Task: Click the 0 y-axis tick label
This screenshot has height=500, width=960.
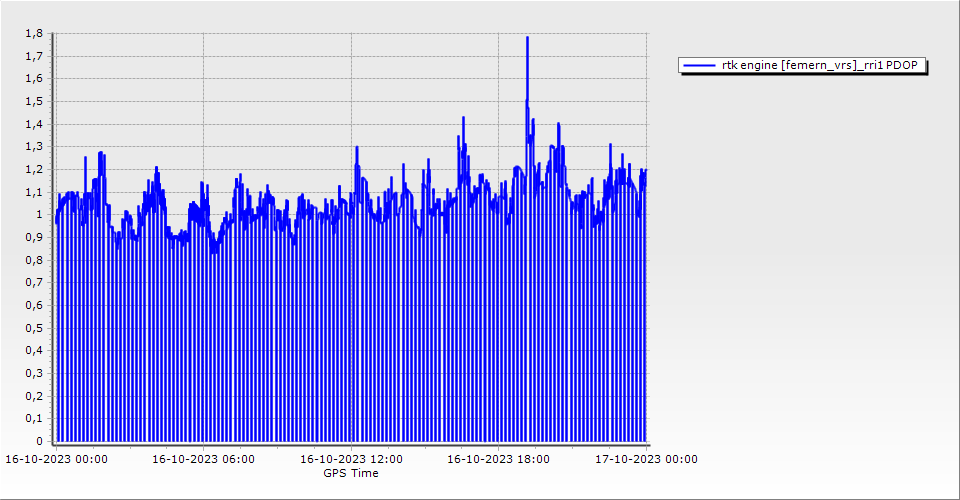Action: [38, 441]
